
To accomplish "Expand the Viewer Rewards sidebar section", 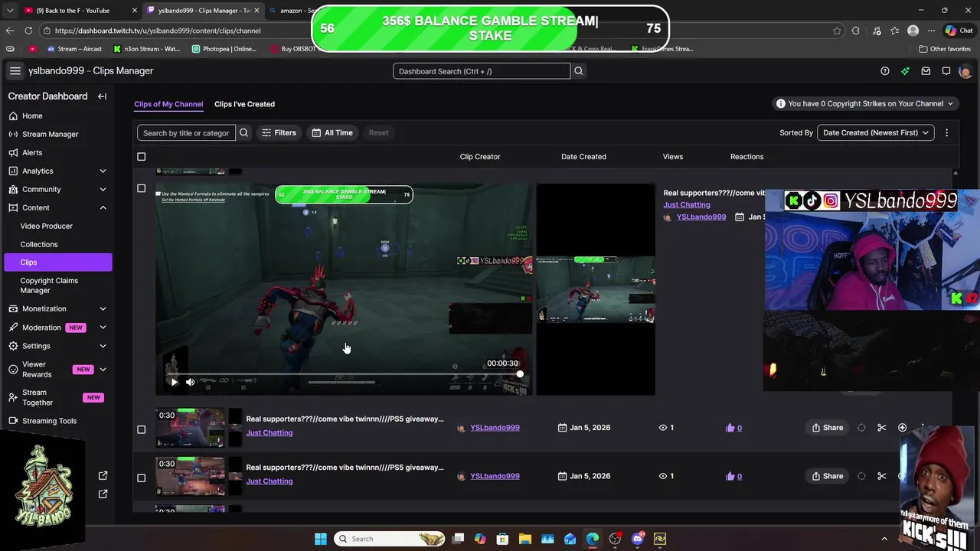I will pyautogui.click(x=103, y=370).
